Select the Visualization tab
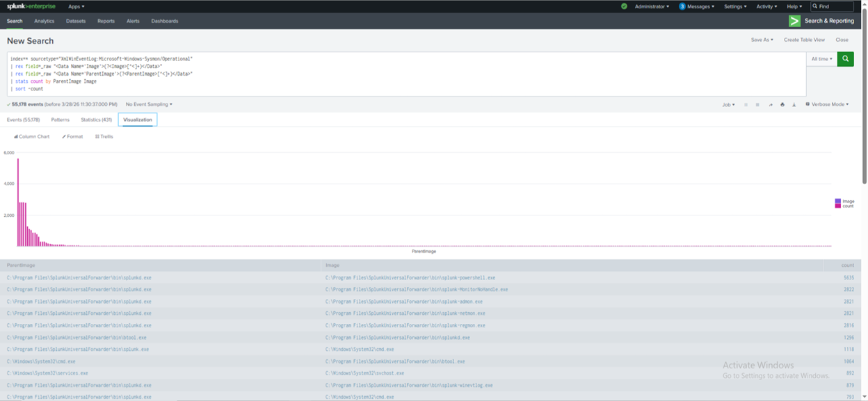This screenshot has height=401, width=868. point(138,120)
